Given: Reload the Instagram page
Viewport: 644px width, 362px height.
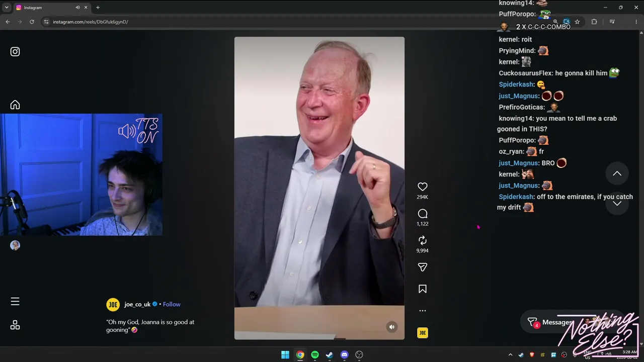Looking at the screenshot, I should click(32, 22).
